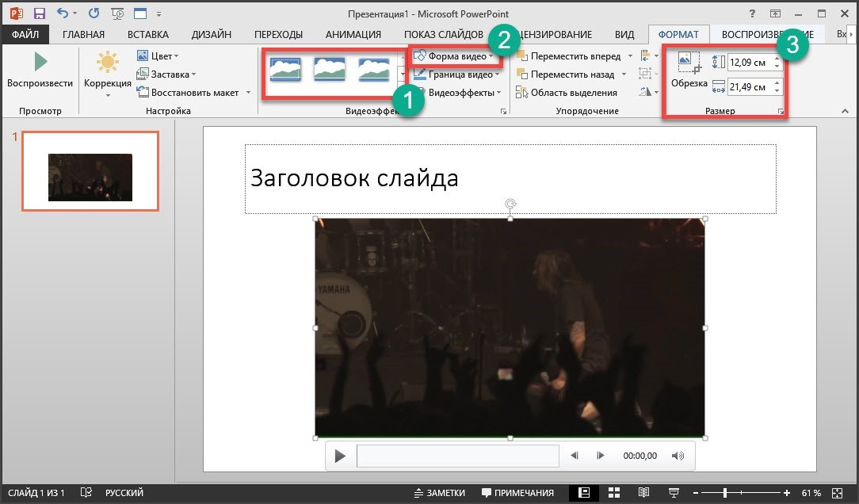The width and height of the screenshot is (859, 504).
Task: Toggle the ЗАМЕТКИ notes pane
Action: (x=440, y=493)
